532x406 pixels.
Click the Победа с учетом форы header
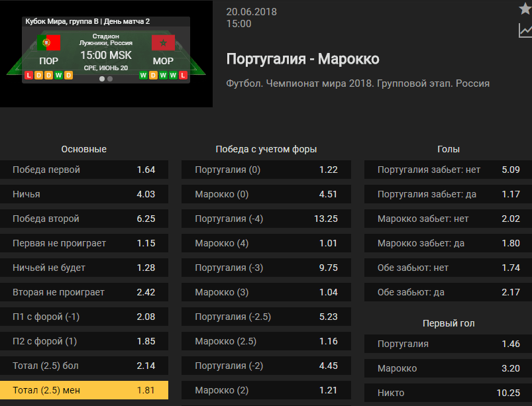[266, 149]
